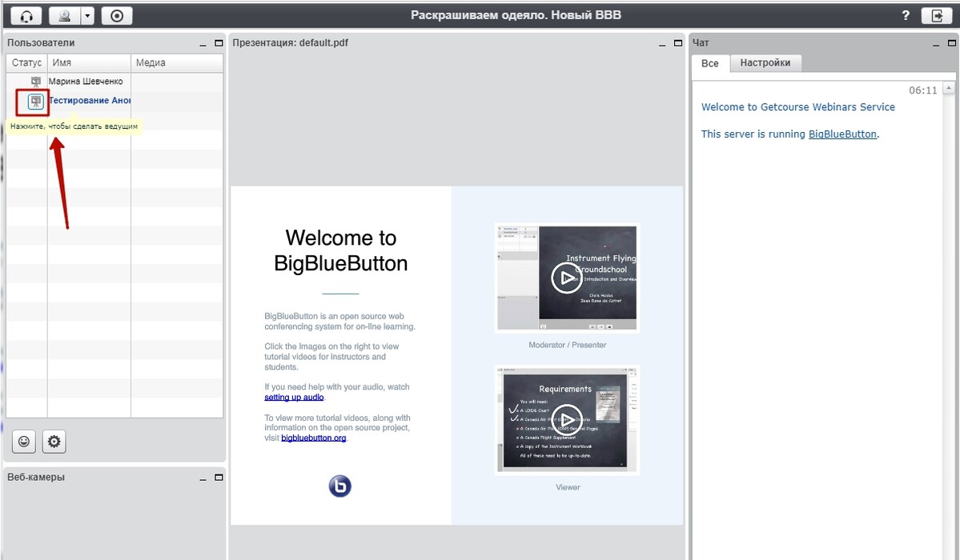Minimize the Пользователи panel
Image resolution: width=960 pixels, height=560 pixels.
[203, 44]
